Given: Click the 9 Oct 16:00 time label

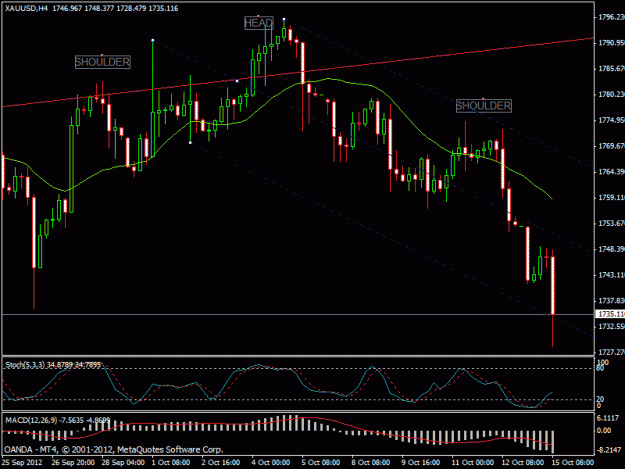Looking at the screenshot, I should (421, 462).
